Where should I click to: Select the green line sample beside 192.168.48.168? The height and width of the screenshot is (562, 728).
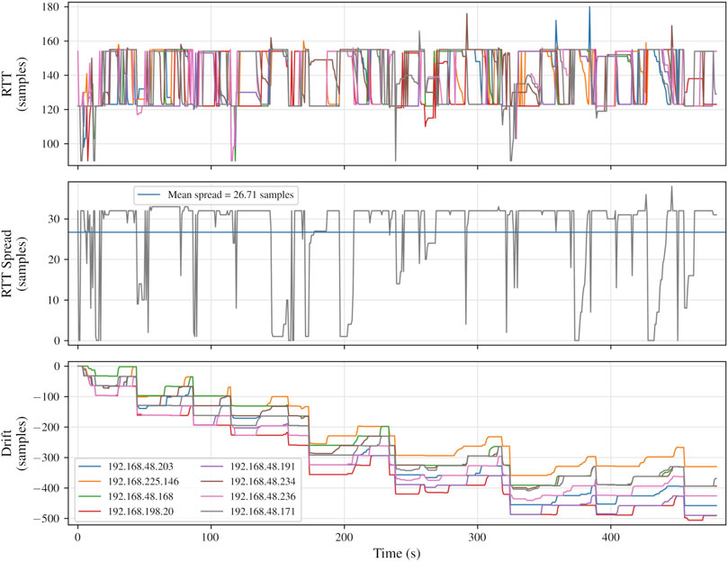[x=91, y=496]
